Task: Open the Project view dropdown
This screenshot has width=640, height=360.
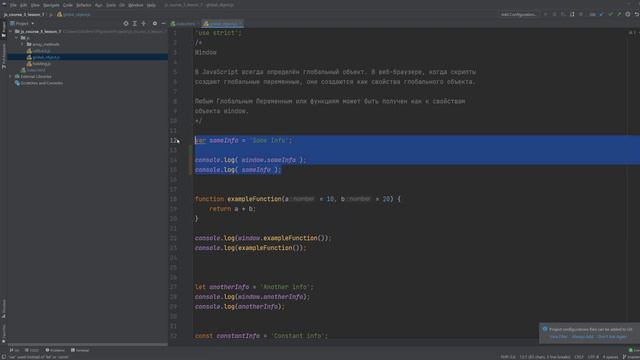Action: [x=22, y=24]
